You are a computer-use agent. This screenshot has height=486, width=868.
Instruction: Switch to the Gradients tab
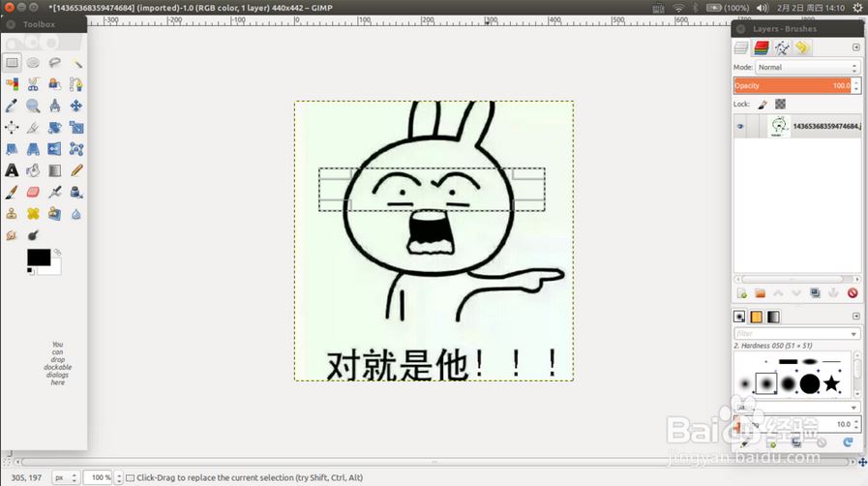point(773,317)
